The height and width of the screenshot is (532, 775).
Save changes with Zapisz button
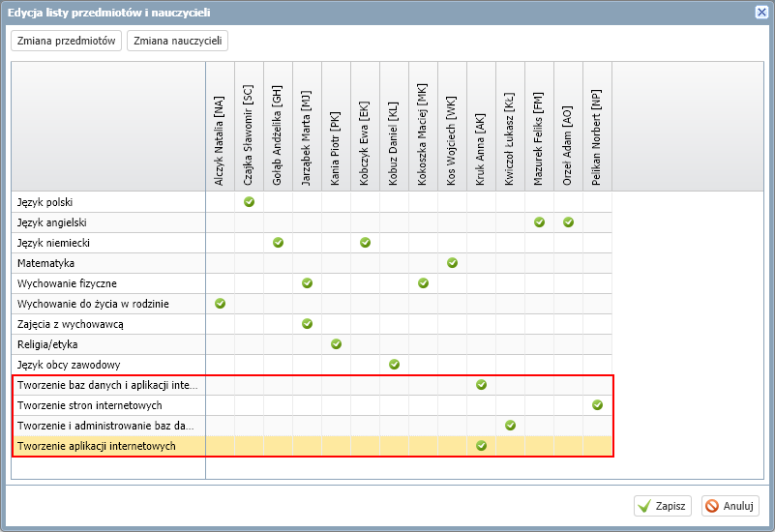click(663, 506)
